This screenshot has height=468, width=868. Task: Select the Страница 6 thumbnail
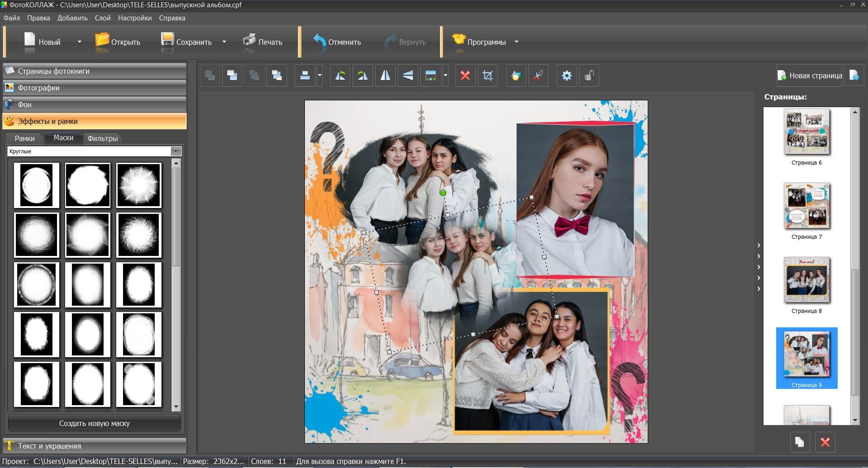807,132
